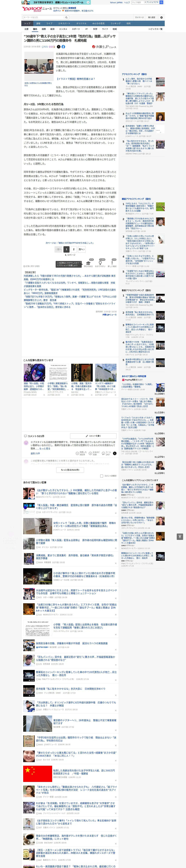
Task: Share the comment via X icon
Action: [114, 454]
